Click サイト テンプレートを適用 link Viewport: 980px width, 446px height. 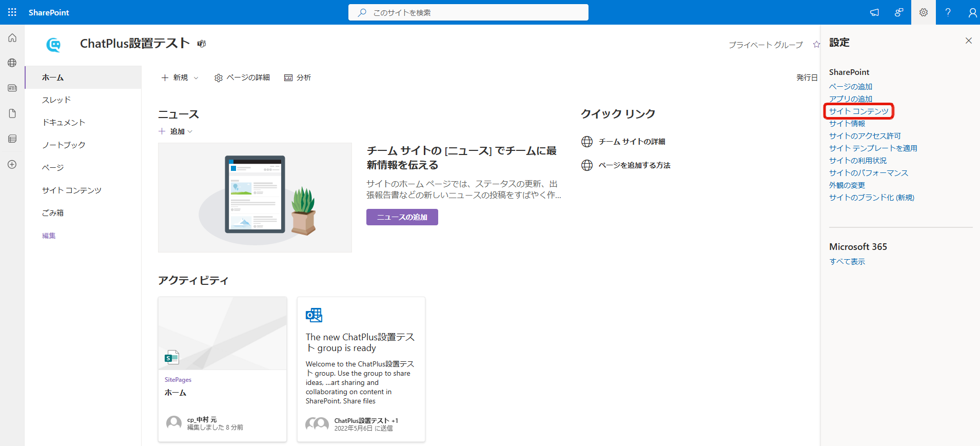pos(873,148)
